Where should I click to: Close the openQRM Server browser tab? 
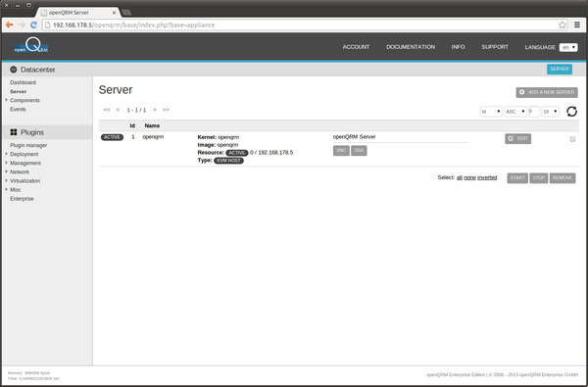(115, 13)
